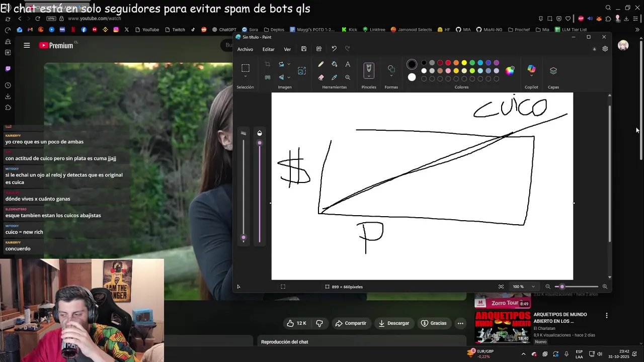
Task: Open the Capas layers panel
Action: (x=553, y=70)
